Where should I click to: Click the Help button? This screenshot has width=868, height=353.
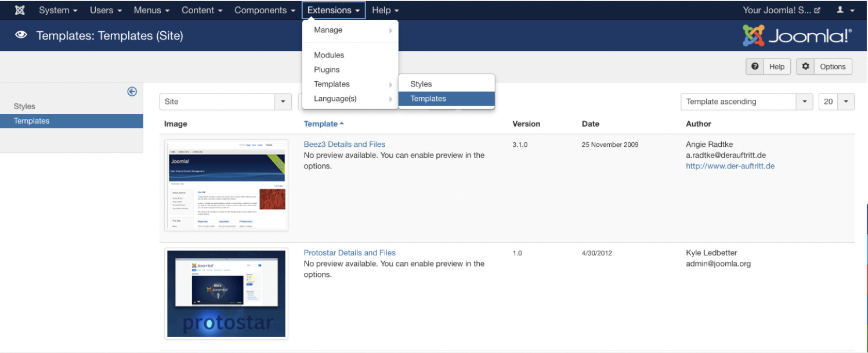(x=769, y=67)
